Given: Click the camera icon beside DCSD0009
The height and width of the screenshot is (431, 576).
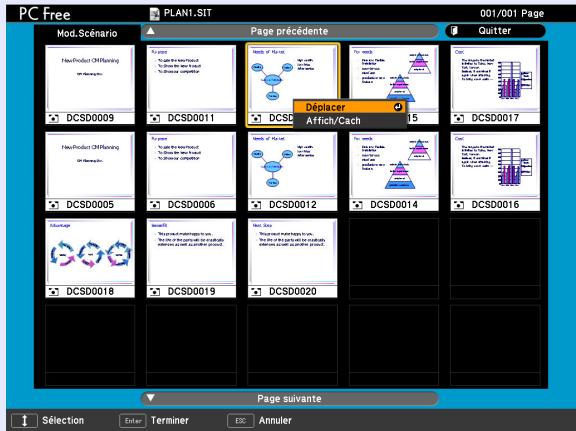Looking at the screenshot, I should pos(54,118).
